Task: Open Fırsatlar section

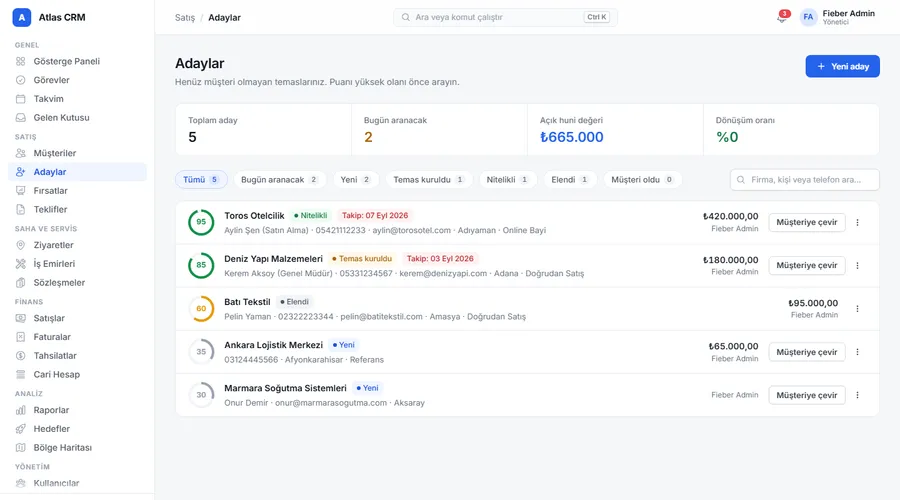Action: tap(77, 191)
